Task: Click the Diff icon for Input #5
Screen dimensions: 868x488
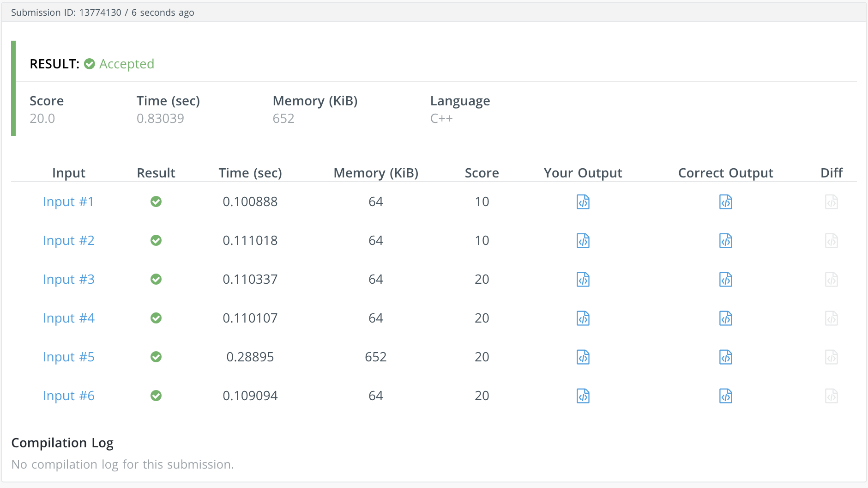Action: [x=831, y=357]
